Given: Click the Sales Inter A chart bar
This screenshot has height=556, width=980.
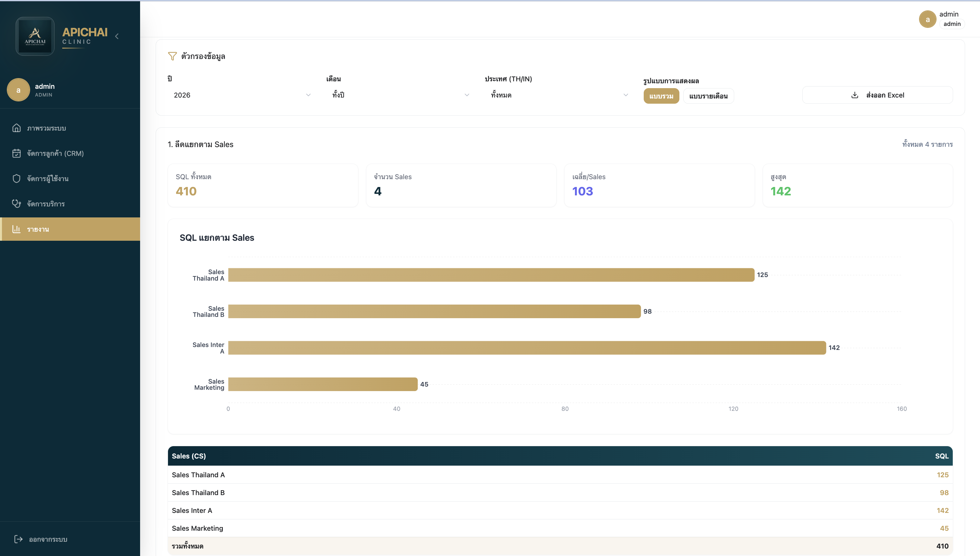Looking at the screenshot, I should tap(527, 347).
